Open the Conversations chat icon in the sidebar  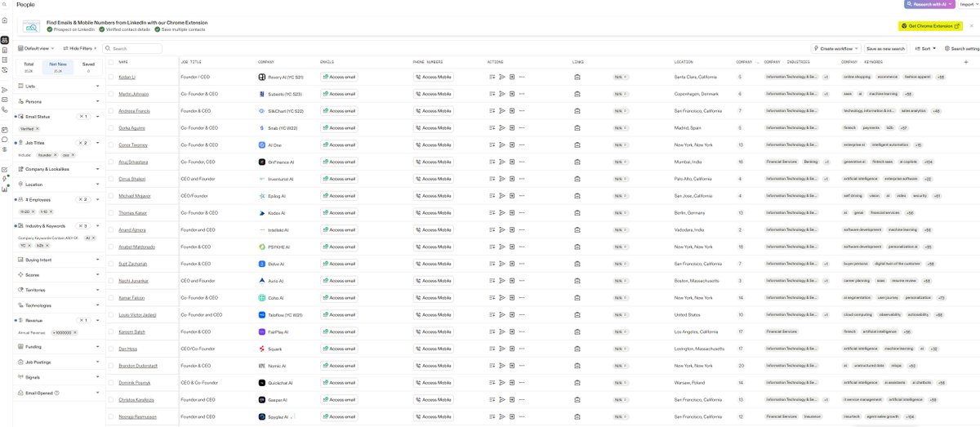pyautogui.click(x=5, y=139)
